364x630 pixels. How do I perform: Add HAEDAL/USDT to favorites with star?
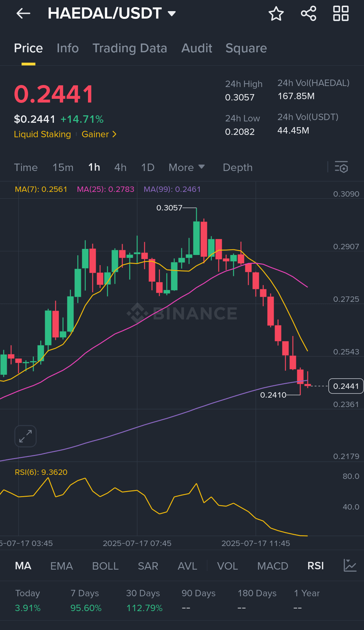coord(276,13)
